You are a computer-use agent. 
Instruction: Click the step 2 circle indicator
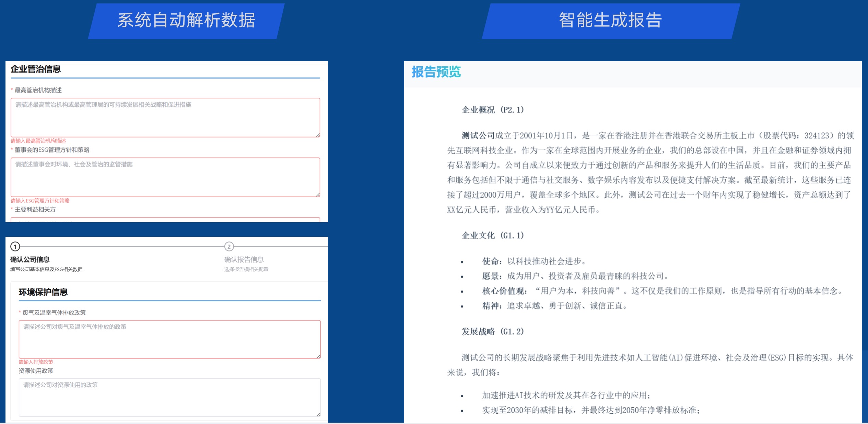(x=229, y=246)
